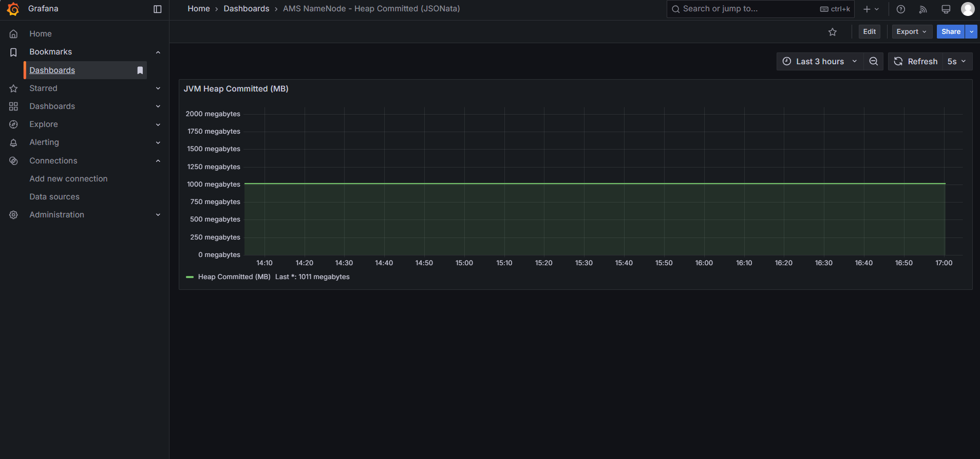Open Bookmarks in sidebar menu

pos(50,52)
